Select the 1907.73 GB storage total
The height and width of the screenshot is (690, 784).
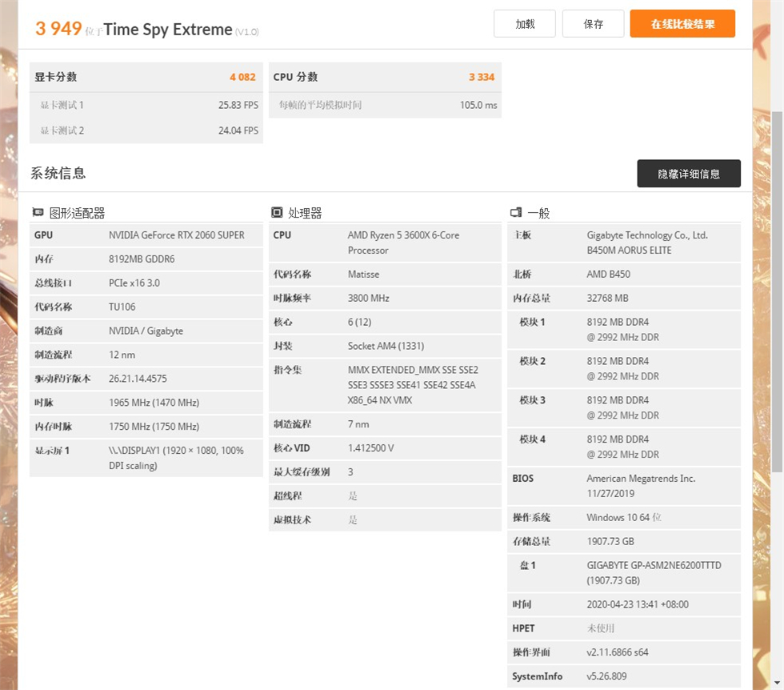(610, 541)
